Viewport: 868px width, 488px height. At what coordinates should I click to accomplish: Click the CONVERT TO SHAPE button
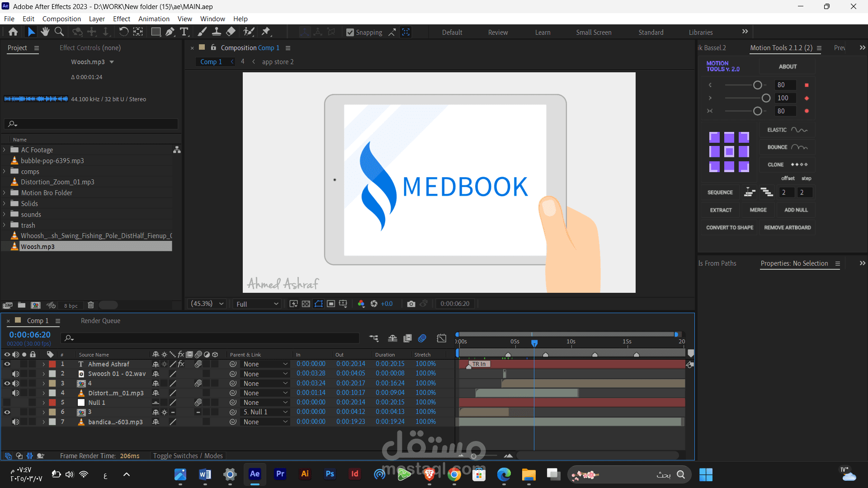click(730, 227)
